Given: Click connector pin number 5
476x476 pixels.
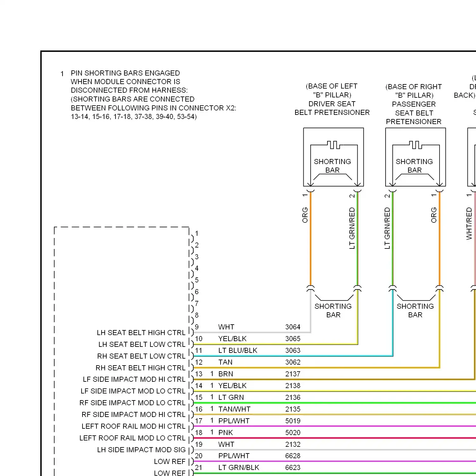Looking at the screenshot, I should coord(197,280).
